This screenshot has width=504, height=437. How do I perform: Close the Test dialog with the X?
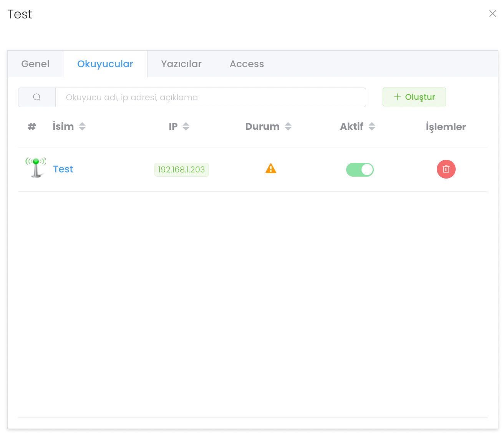492,14
